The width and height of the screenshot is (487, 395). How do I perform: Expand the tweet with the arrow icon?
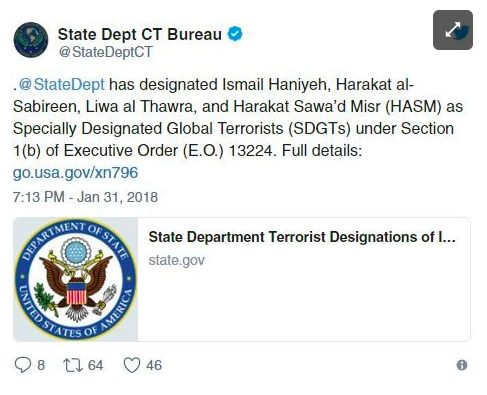(453, 30)
